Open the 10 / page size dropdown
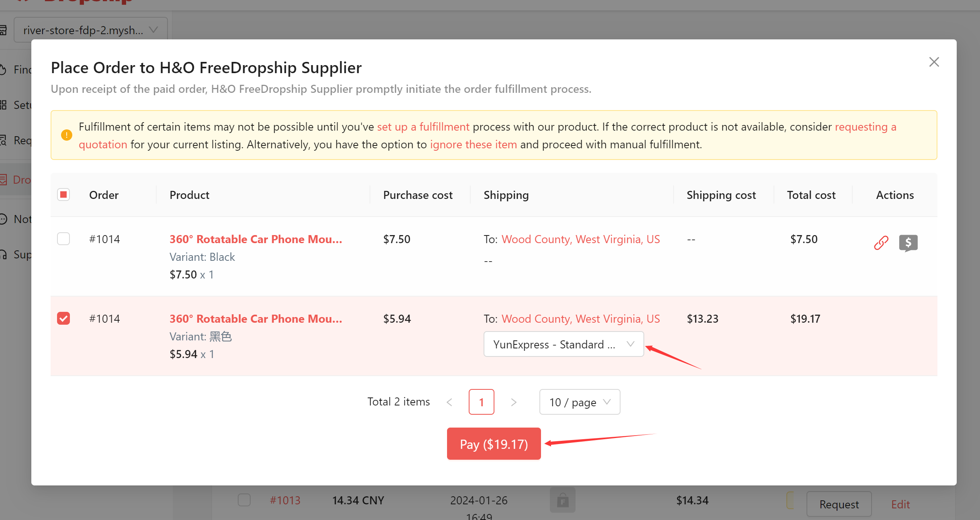 pyautogui.click(x=580, y=402)
